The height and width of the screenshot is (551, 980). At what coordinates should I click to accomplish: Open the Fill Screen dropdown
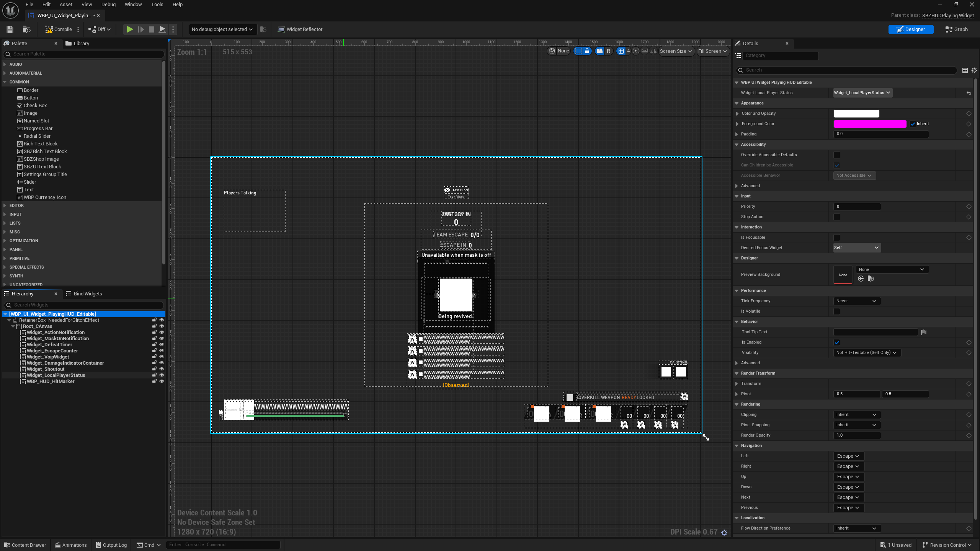712,51
